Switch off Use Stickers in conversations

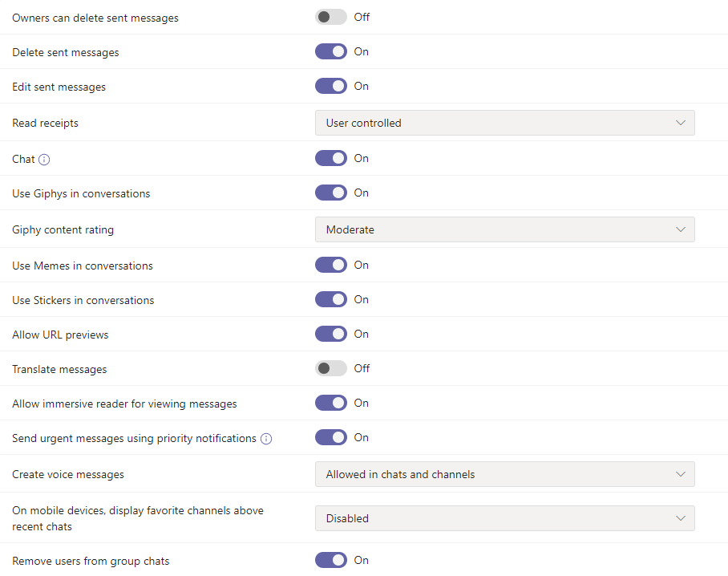(x=330, y=299)
